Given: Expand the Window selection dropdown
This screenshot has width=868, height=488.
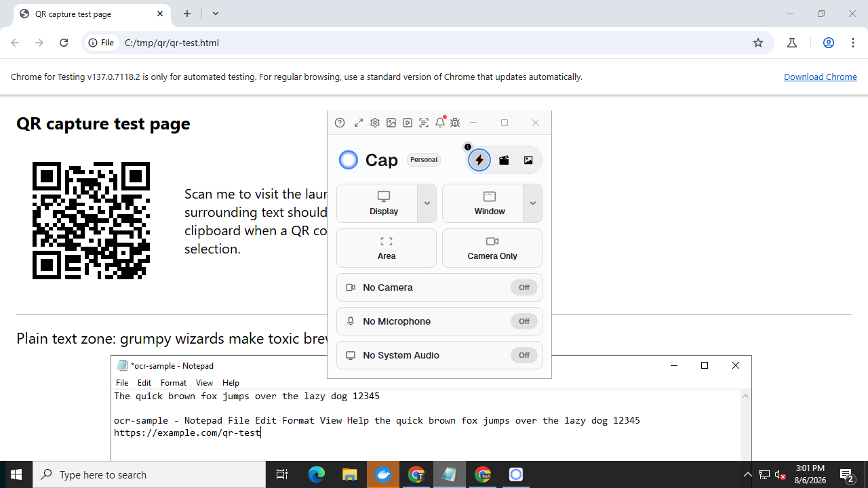Looking at the screenshot, I should tap(533, 203).
